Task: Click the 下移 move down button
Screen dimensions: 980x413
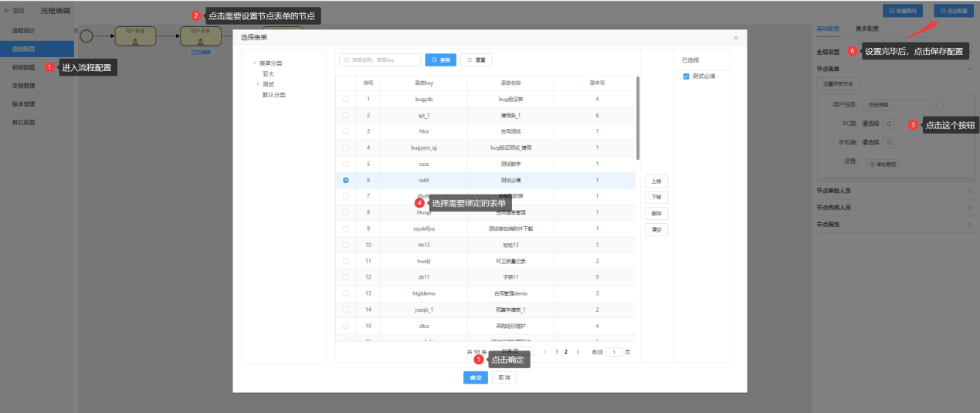Action: [656, 197]
